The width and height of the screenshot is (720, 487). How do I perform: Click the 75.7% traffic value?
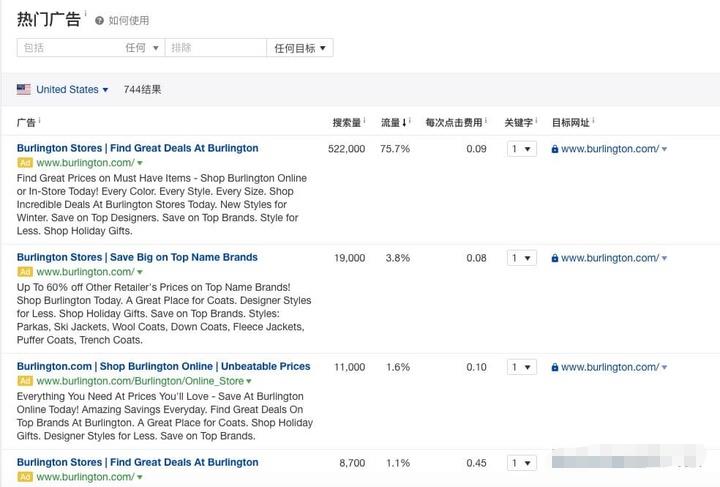[x=395, y=149]
